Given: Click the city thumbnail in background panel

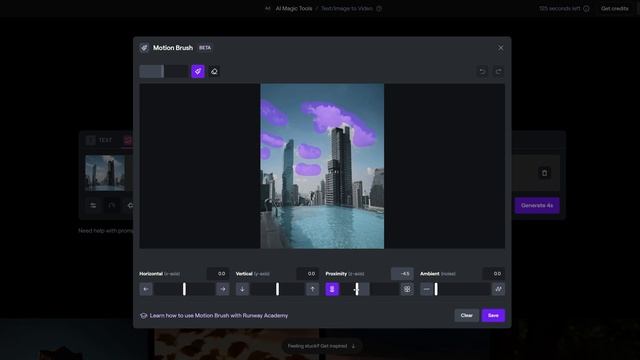Looking at the screenshot, I should click(x=105, y=173).
